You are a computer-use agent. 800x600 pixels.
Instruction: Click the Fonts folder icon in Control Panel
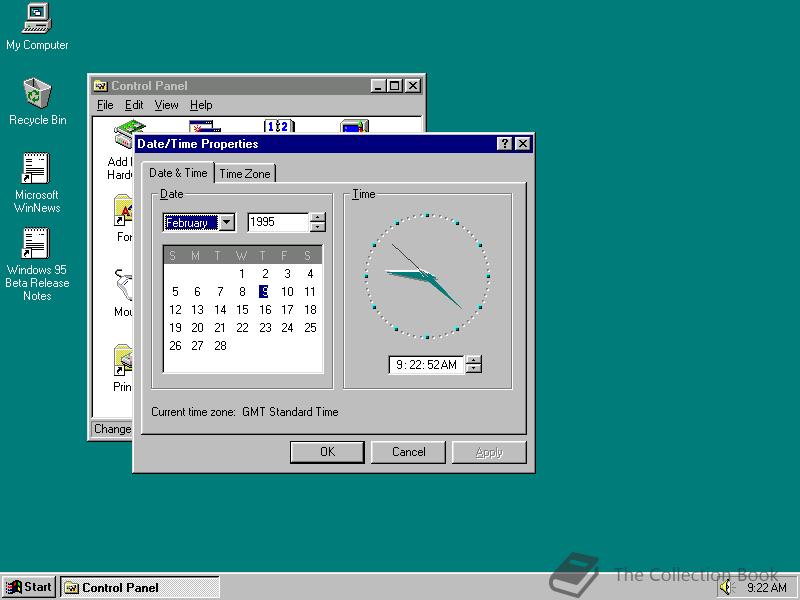pos(123,209)
